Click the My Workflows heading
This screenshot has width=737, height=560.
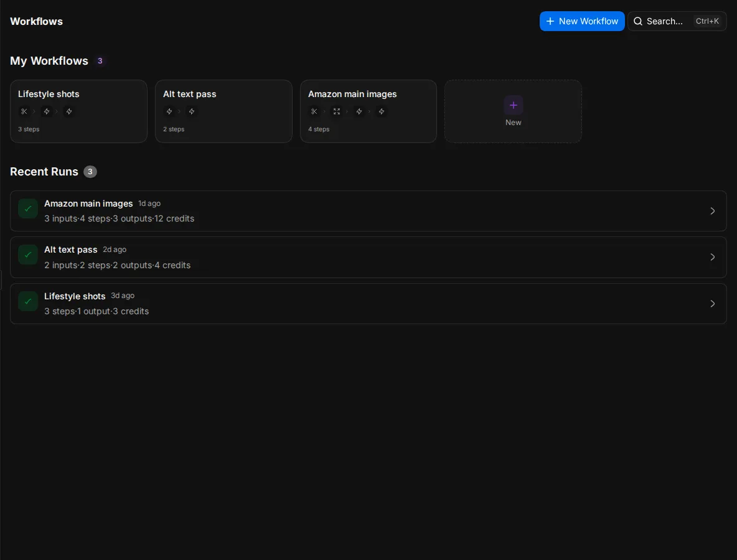pos(49,60)
